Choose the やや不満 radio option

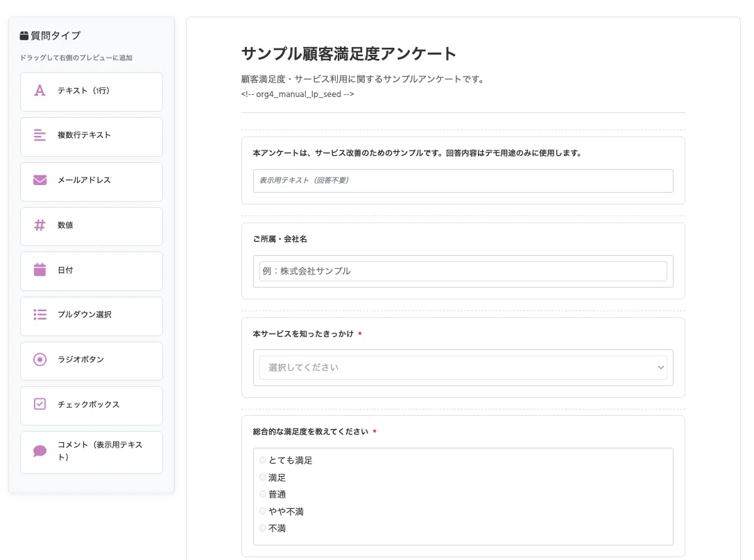pyautogui.click(x=263, y=511)
